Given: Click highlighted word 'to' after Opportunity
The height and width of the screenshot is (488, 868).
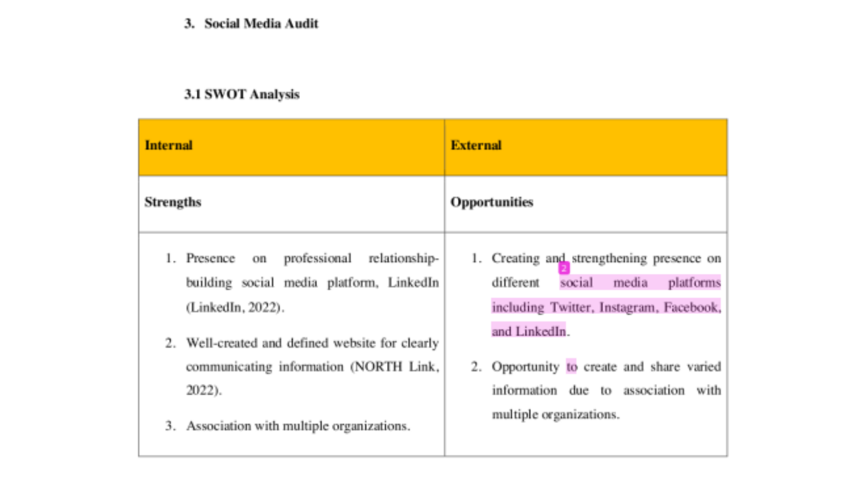Looking at the screenshot, I should pyautogui.click(x=571, y=366).
